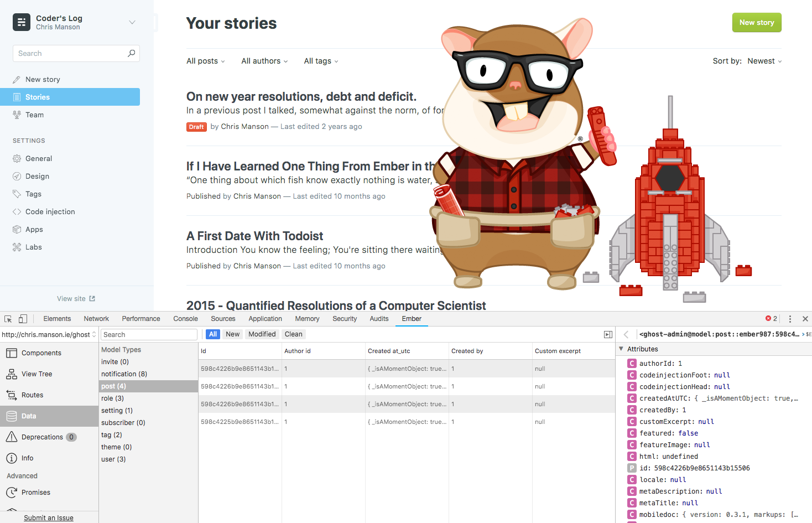
Task: Switch to the Console DevTools tab
Action: 185,319
